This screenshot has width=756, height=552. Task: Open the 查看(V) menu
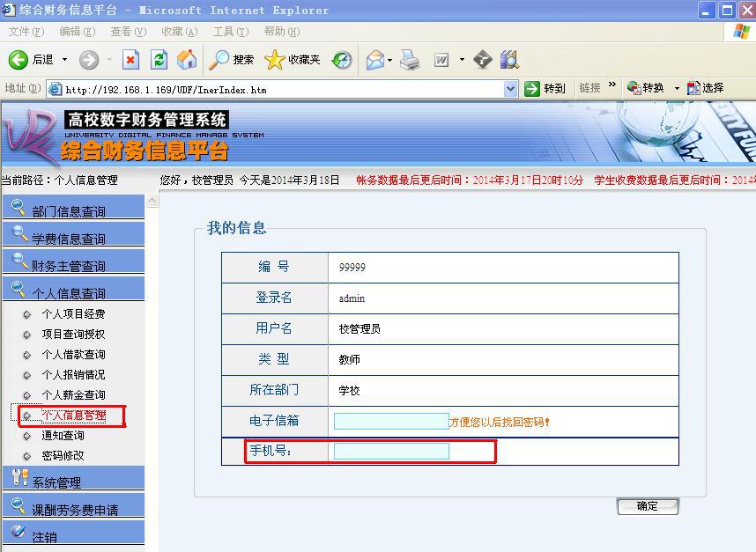[128, 32]
